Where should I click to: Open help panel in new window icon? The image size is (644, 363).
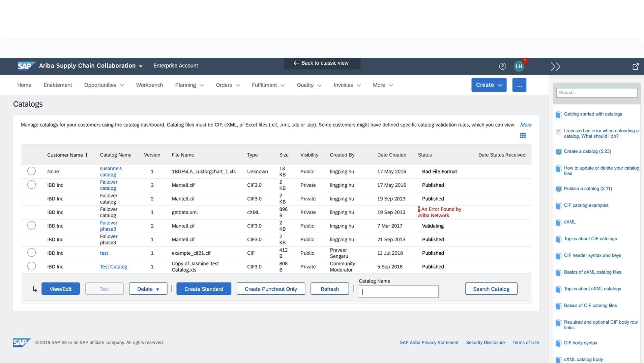click(x=635, y=67)
